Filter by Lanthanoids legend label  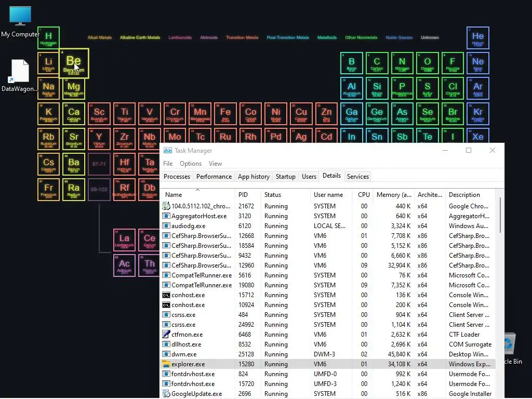point(180,37)
